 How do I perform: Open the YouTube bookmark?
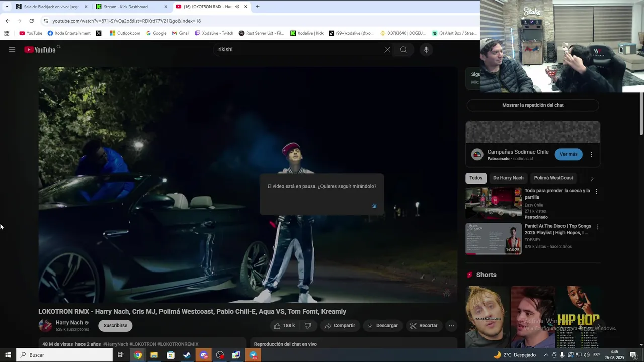31,33
